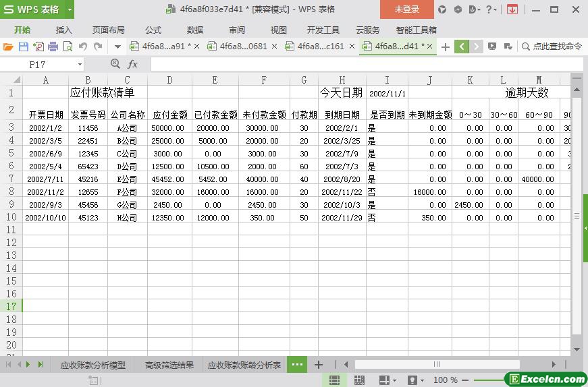Go to first sheet navigation arrow
588x387 pixels.
(8, 364)
